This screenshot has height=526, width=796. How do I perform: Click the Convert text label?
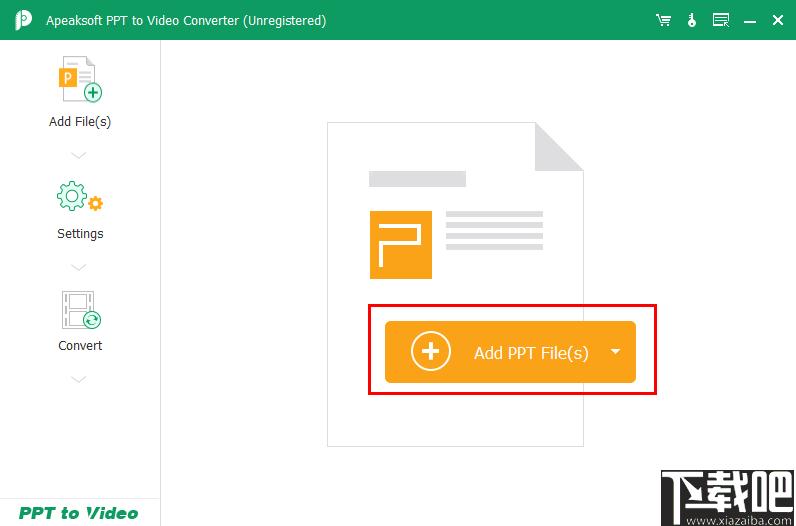(x=80, y=346)
